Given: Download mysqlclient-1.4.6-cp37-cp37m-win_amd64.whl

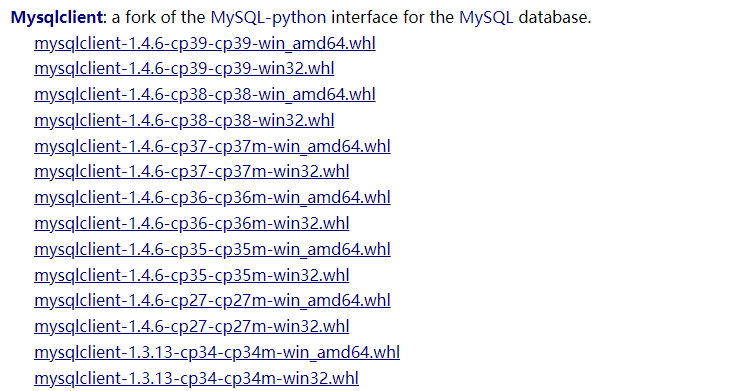Looking at the screenshot, I should [212, 146].
